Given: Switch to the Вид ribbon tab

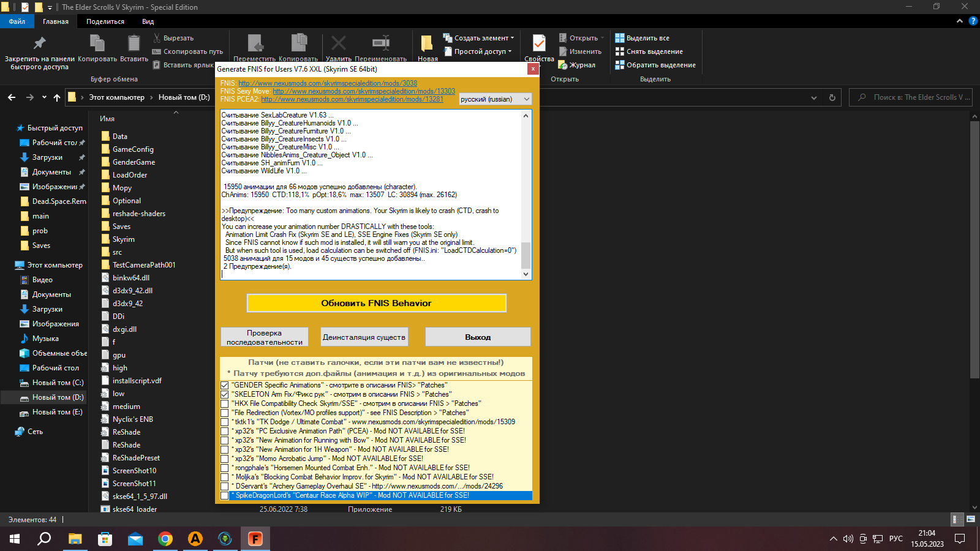Looking at the screenshot, I should 148,21.
